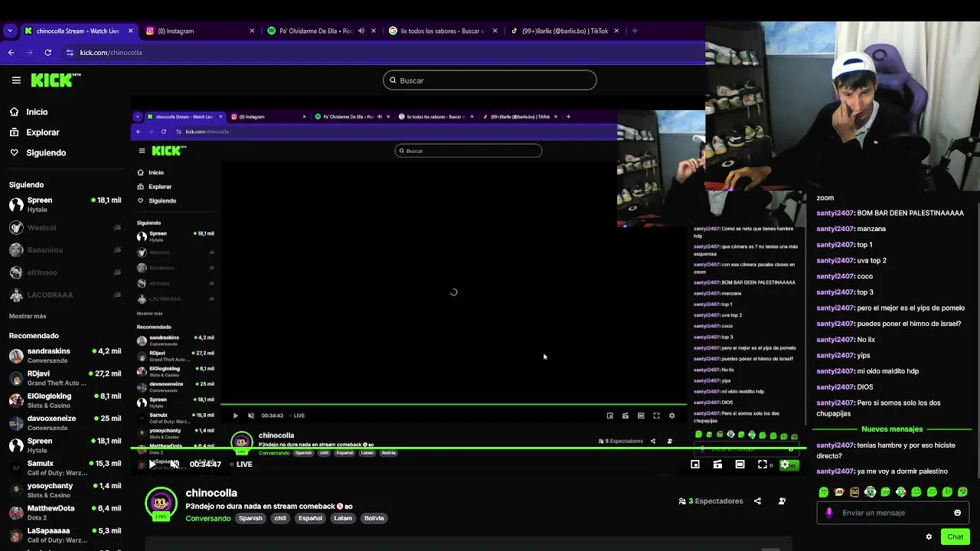Click the Spanish tag
The width and height of the screenshot is (980, 551).
tap(250, 518)
